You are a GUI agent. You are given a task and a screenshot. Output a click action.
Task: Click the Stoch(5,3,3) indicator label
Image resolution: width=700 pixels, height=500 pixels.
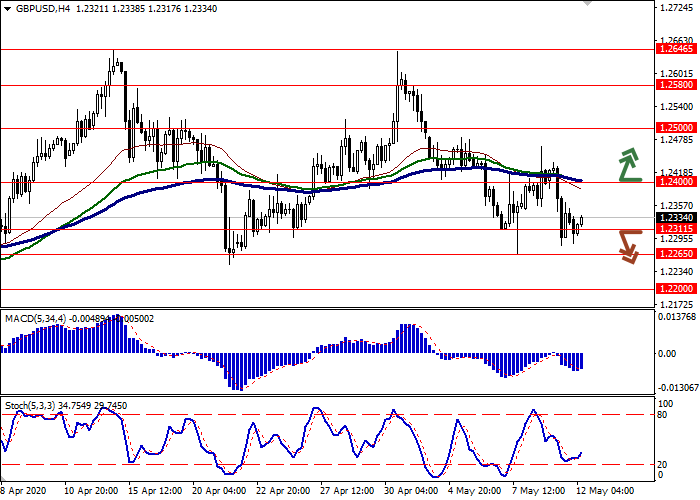point(30,405)
